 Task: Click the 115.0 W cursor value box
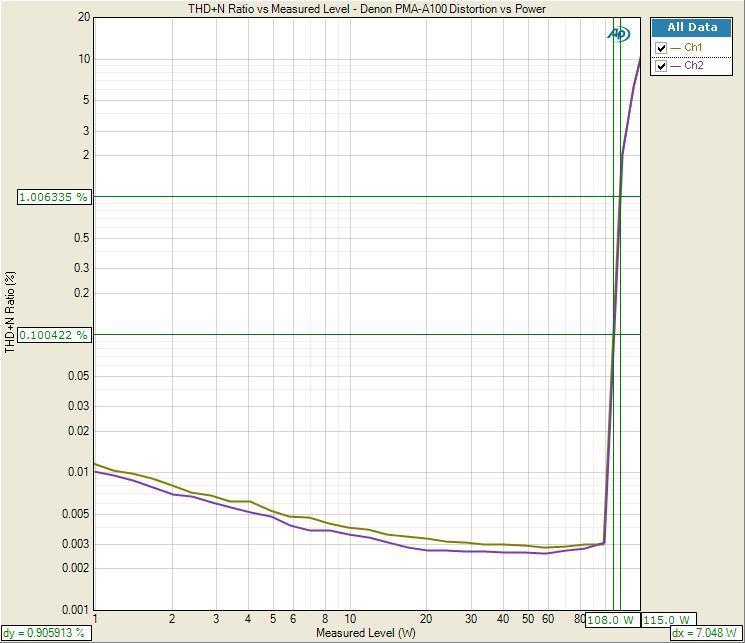pyautogui.click(x=666, y=620)
